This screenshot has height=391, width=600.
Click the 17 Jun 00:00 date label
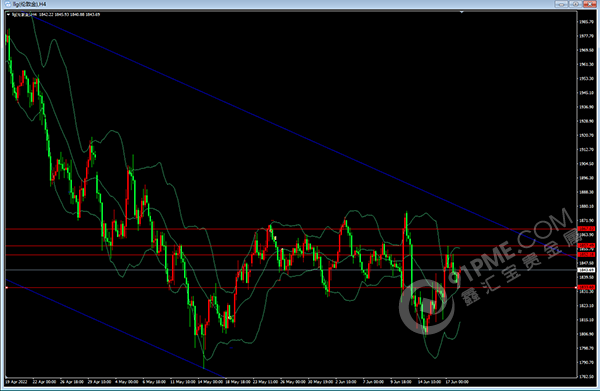pyautogui.click(x=457, y=382)
